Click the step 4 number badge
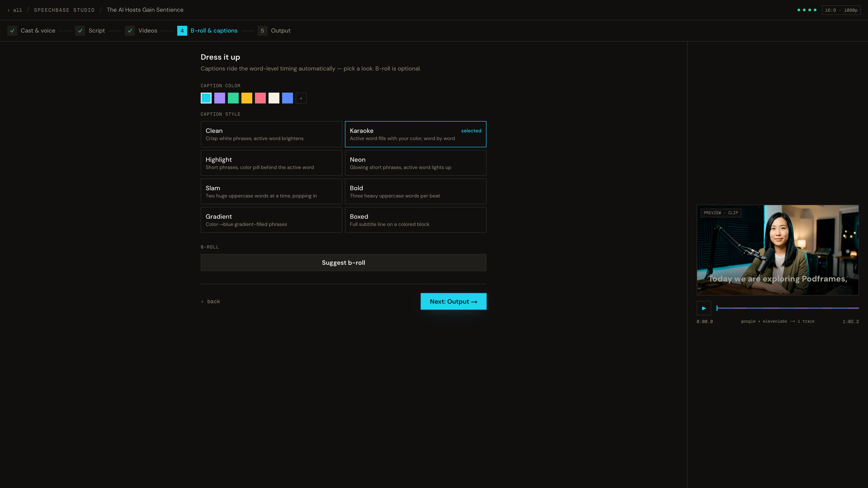This screenshot has width=868, height=488. 182,31
